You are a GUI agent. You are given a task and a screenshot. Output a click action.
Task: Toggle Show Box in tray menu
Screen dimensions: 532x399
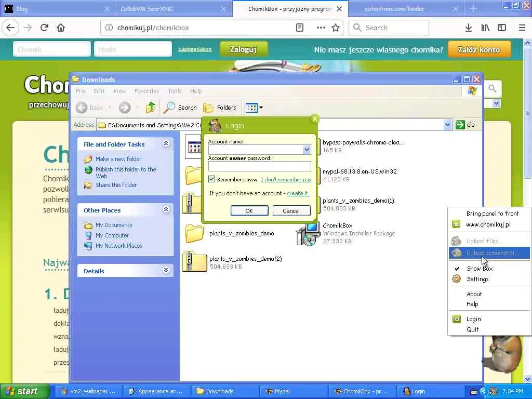489,269
